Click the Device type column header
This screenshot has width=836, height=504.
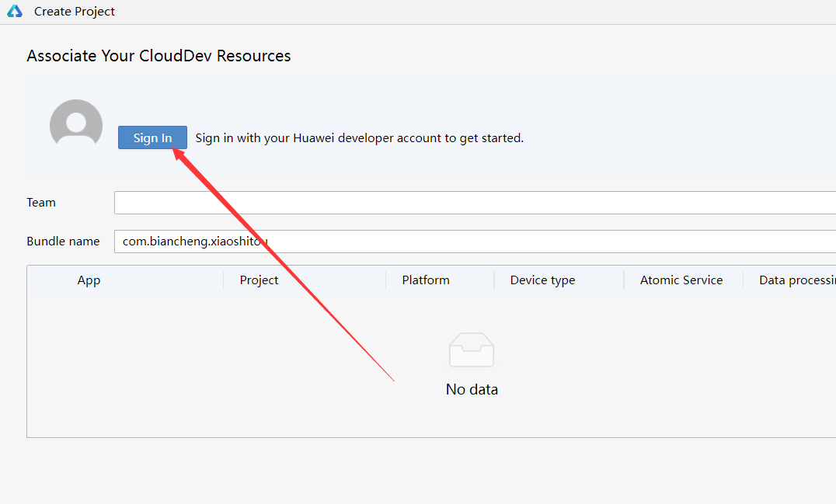tap(542, 280)
